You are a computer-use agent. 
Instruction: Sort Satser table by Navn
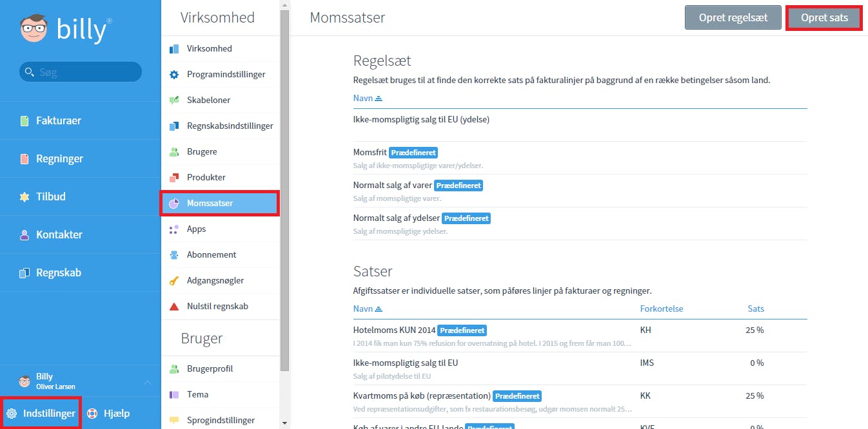coord(368,309)
